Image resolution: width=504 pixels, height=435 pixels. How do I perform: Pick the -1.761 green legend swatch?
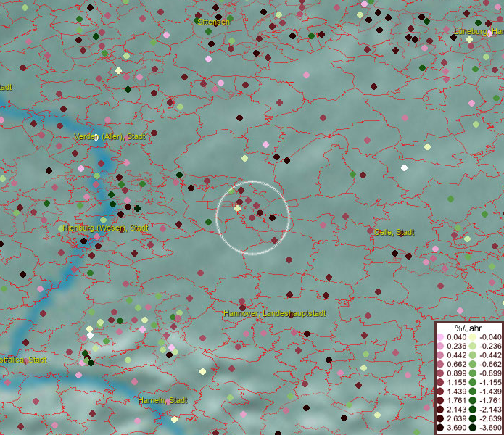click(x=473, y=401)
